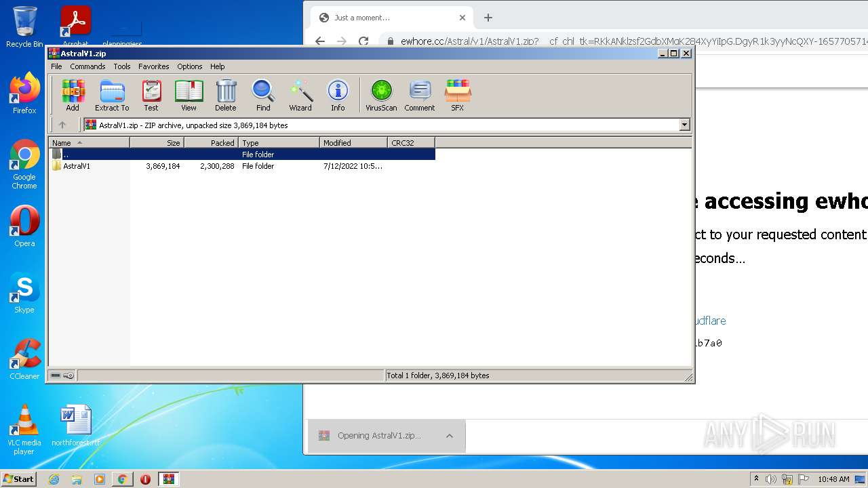This screenshot has width=868, height=488.
Task: Open the File menu
Action: [56, 66]
